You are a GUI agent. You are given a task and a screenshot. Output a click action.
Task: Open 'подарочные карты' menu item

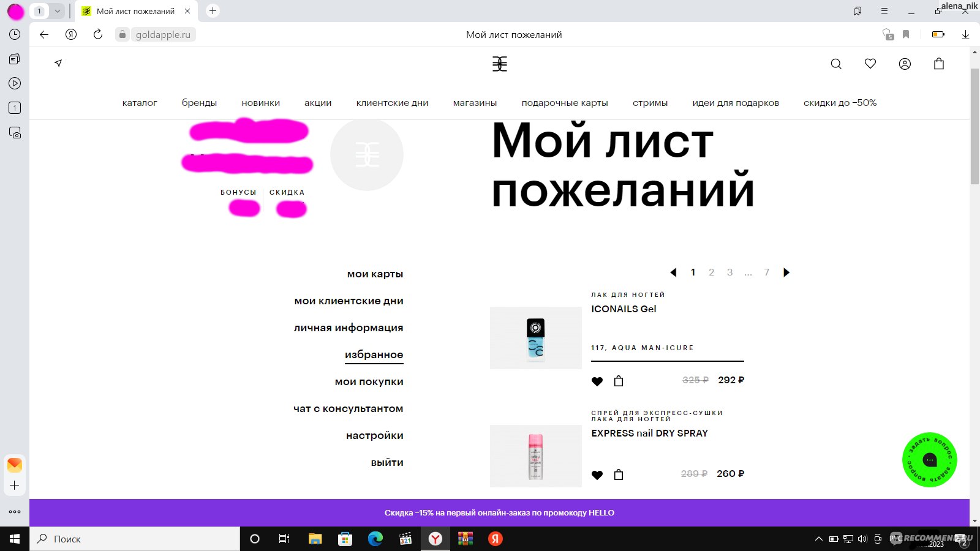pos(565,103)
